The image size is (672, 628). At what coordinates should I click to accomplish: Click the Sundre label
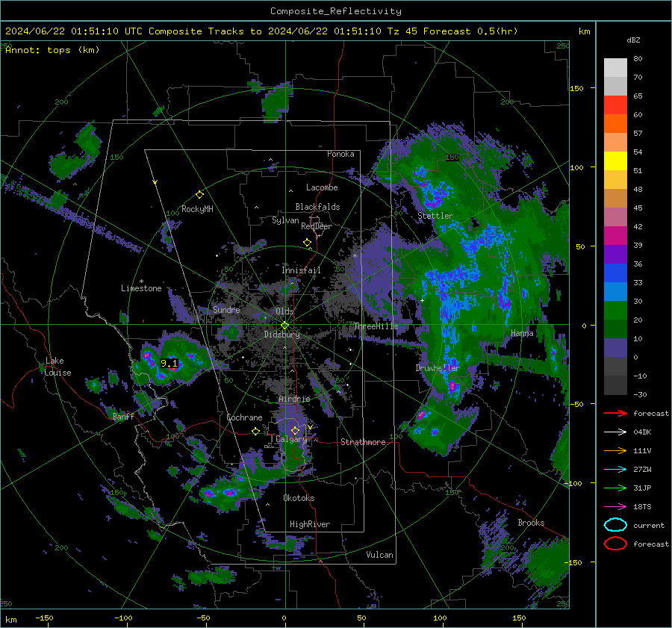[x=226, y=310]
